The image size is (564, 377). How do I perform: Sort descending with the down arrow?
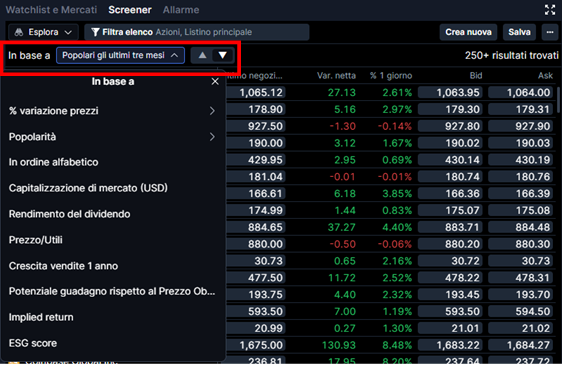[223, 55]
